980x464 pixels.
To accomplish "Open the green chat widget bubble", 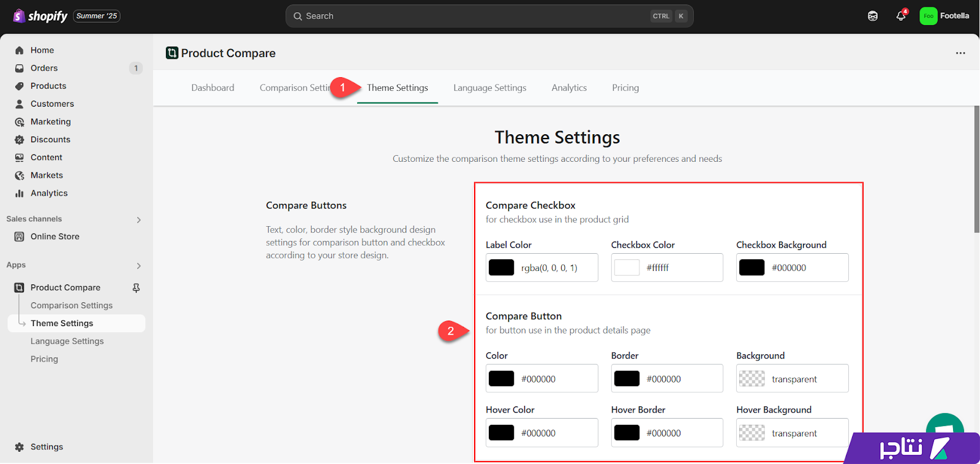I will [x=945, y=424].
